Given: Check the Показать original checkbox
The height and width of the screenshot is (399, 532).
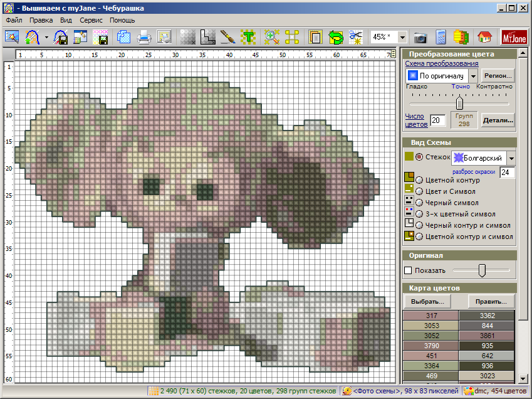Looking at the screenshot, I should (x=409, y=270).
